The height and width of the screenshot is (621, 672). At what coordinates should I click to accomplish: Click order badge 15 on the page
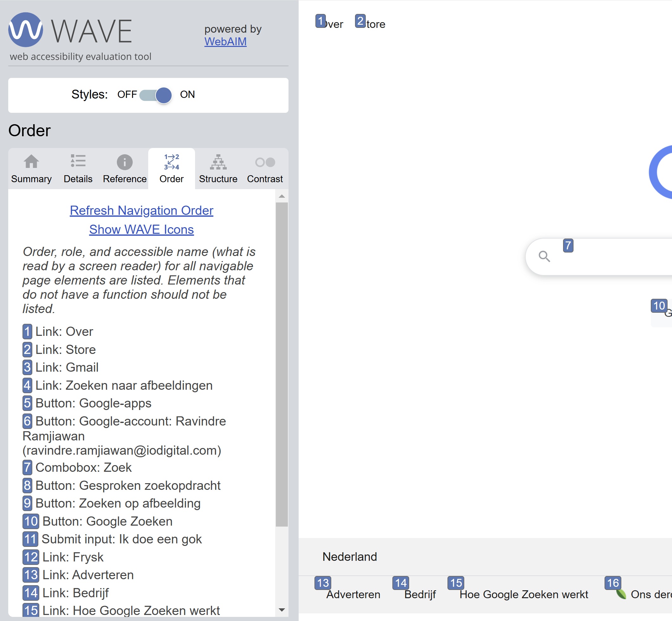[x=456, y=583]
